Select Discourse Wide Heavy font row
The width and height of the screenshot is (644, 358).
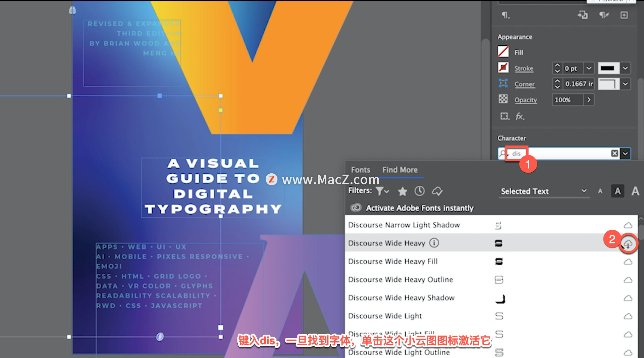pos(491,243)
